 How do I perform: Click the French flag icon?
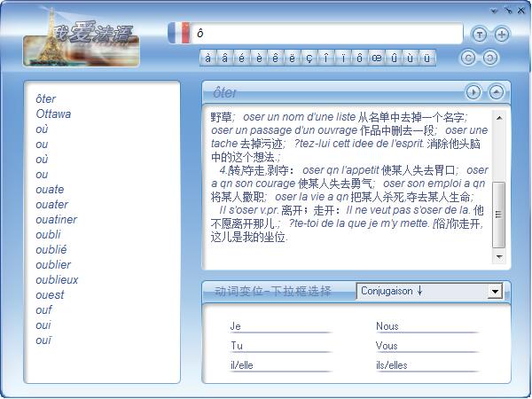coord(179,33)
